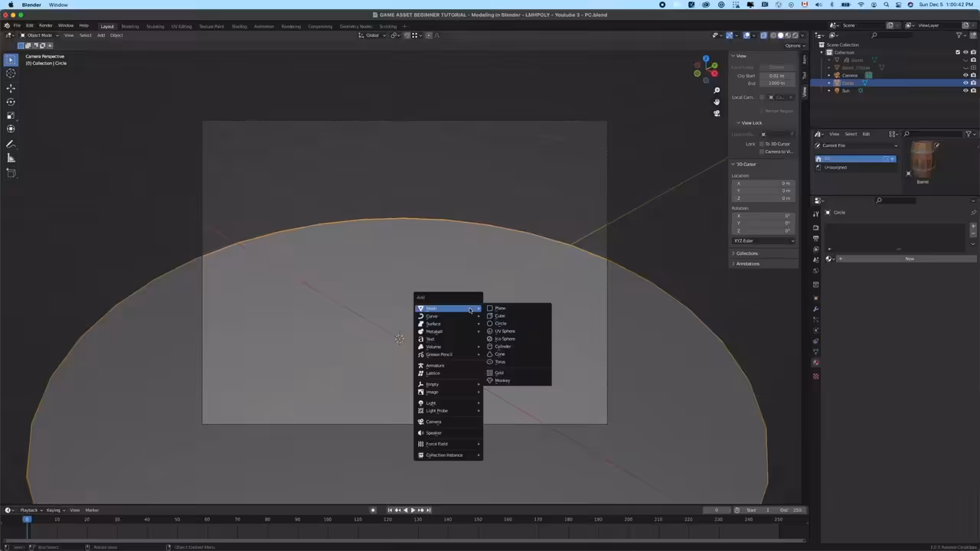Click the zoom magnifier icon in viewport

point(717,90)
